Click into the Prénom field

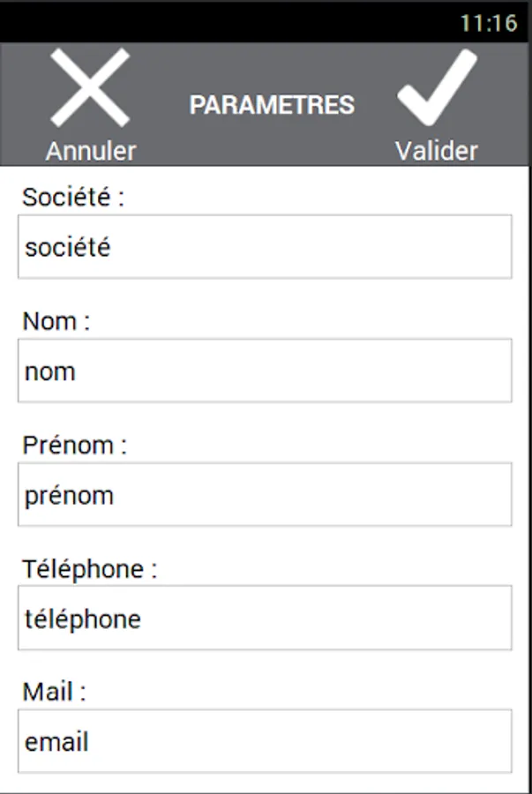tap(265, 494)
